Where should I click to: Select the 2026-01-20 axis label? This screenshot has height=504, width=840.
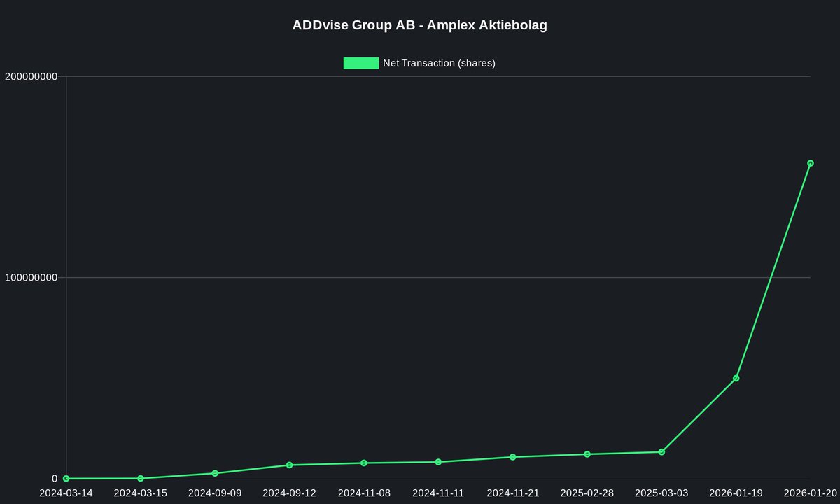click(810, 493)
